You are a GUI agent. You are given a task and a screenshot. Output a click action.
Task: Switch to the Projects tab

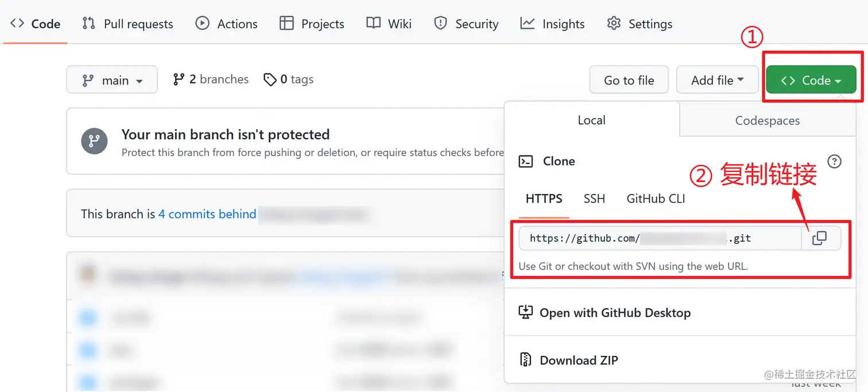click(x=312, y=24)
